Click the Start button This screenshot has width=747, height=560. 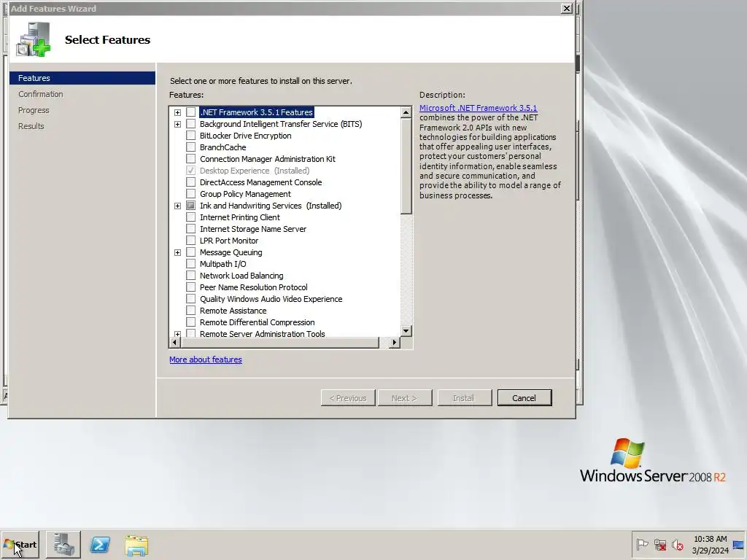20,544
